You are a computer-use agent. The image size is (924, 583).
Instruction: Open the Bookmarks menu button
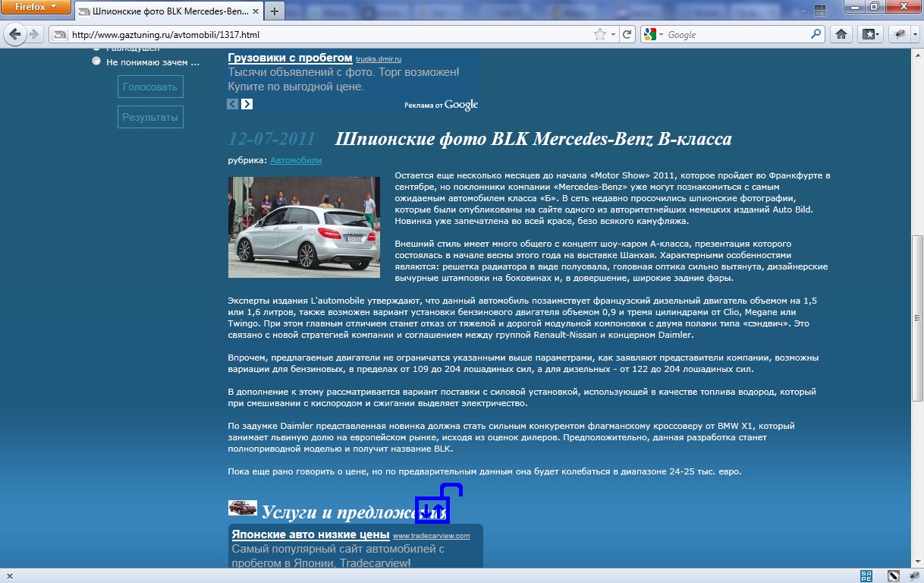pos(869,34)
